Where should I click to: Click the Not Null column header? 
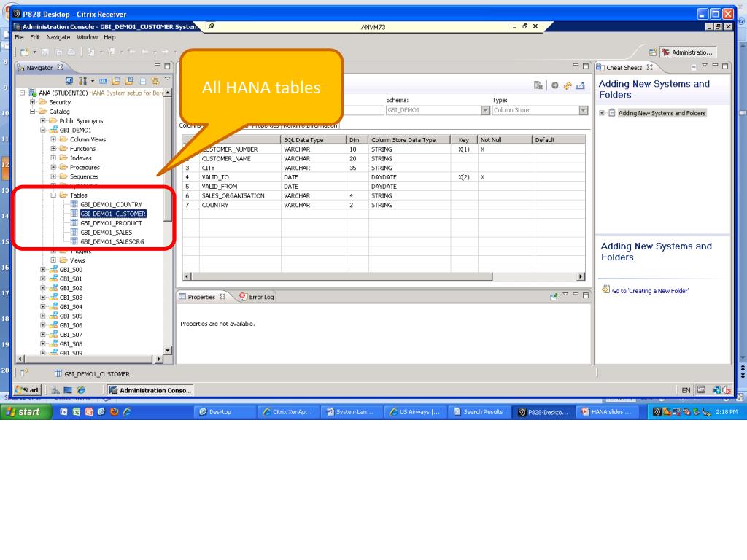[x=505, y=139]
